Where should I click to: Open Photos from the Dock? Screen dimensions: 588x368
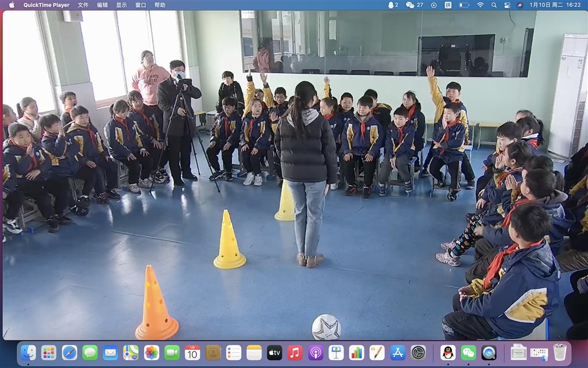(x=152, y=353)
